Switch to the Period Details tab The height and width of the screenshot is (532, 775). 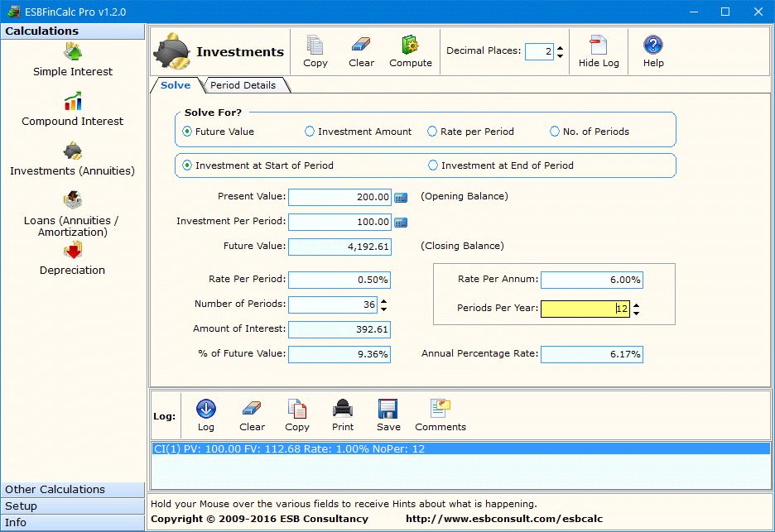[x=243, y=85]
